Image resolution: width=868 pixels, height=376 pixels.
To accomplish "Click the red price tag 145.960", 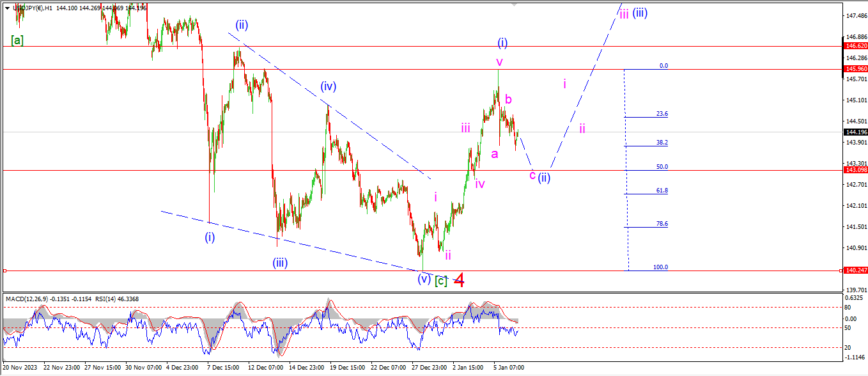I will pyautogui.click(x=855, y=68).
